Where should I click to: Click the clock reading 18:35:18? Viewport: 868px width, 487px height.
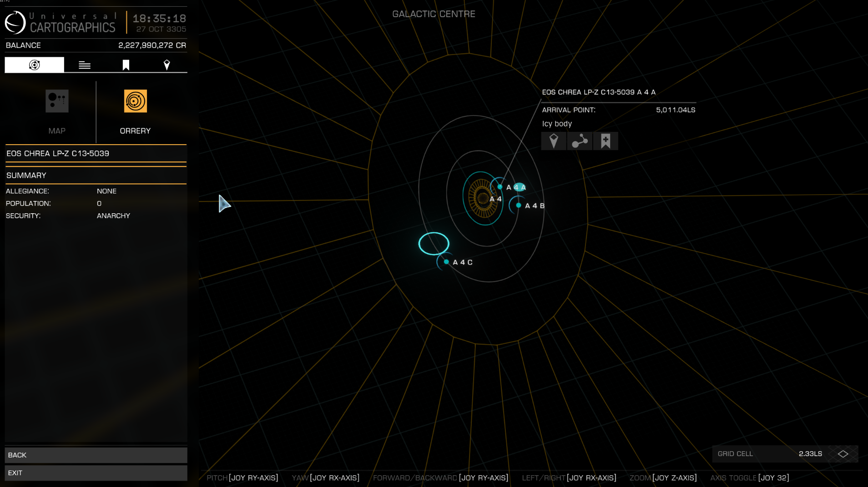159,19
